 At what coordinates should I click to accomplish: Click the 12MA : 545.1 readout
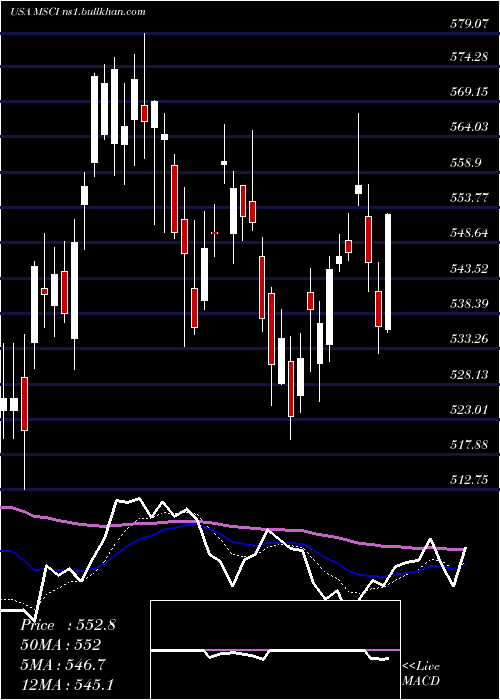[x=66, y=684]
